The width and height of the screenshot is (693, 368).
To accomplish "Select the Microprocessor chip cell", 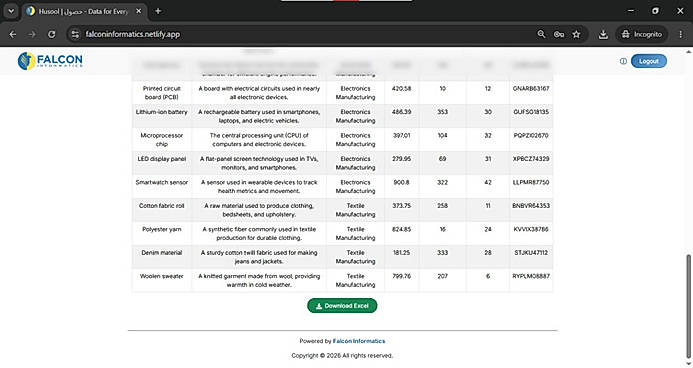I will (x=162, y=139).
